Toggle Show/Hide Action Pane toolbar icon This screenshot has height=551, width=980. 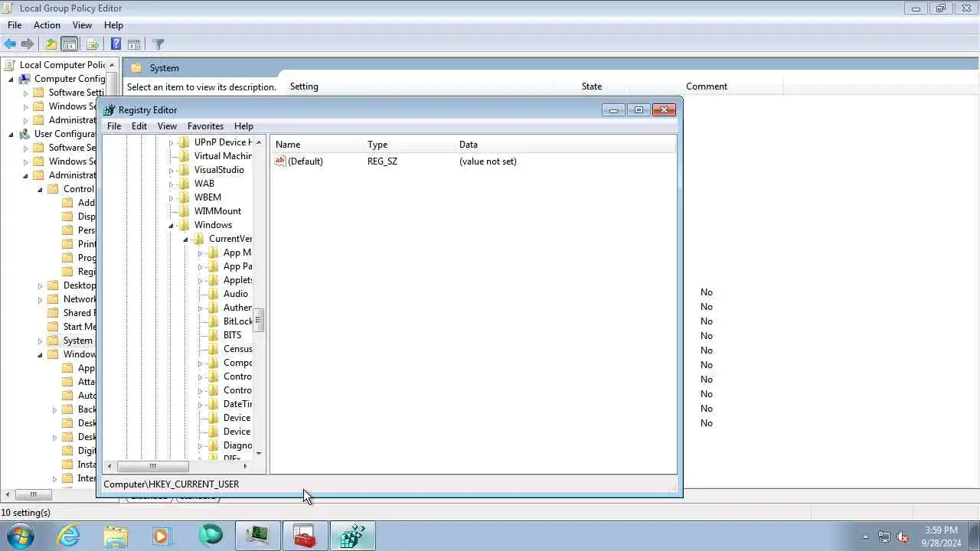pos(134,44)
